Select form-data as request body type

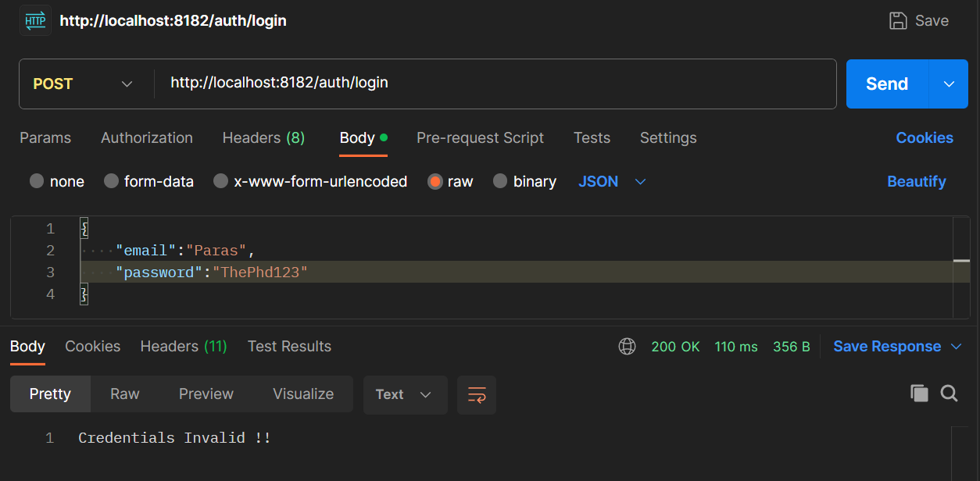point(109,181)
